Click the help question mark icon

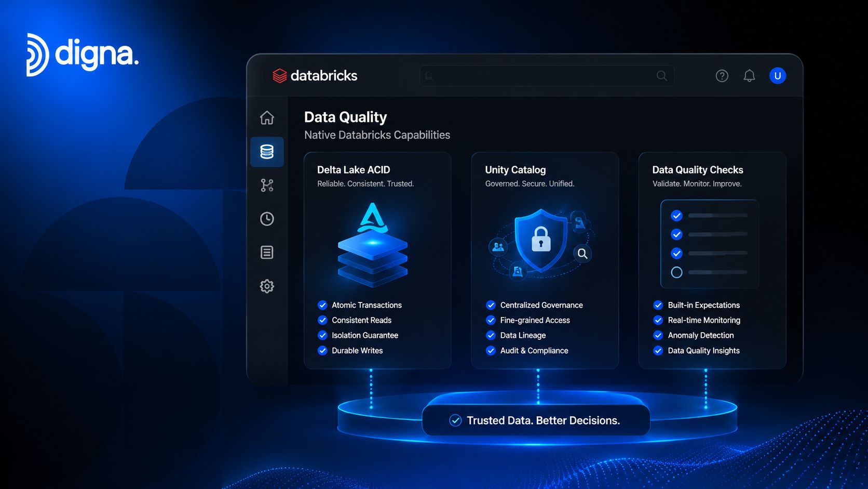(x=722, y=76)
